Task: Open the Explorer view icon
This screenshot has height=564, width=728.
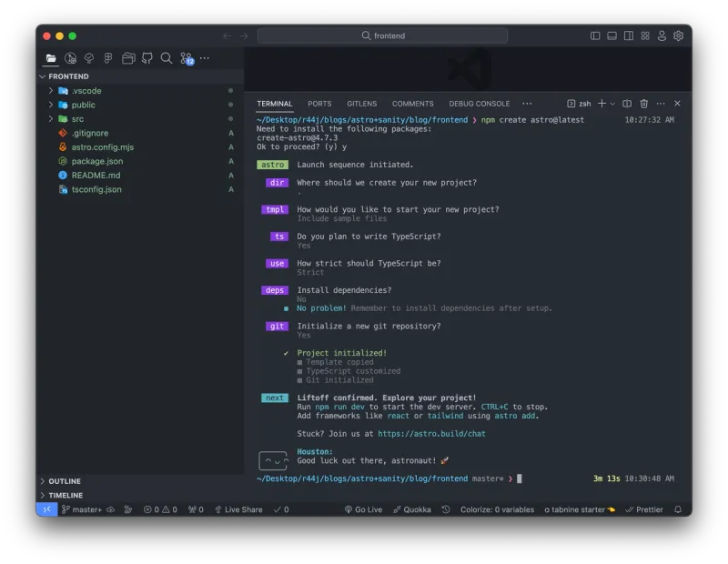Action: coord(51,58)
